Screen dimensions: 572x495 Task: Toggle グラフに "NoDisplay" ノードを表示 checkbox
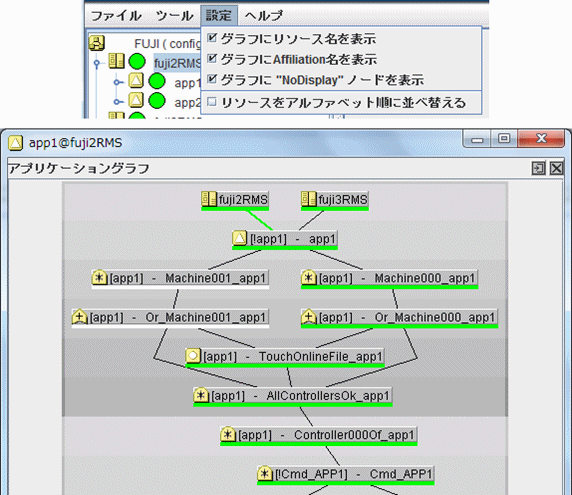[x=212, y=79]
